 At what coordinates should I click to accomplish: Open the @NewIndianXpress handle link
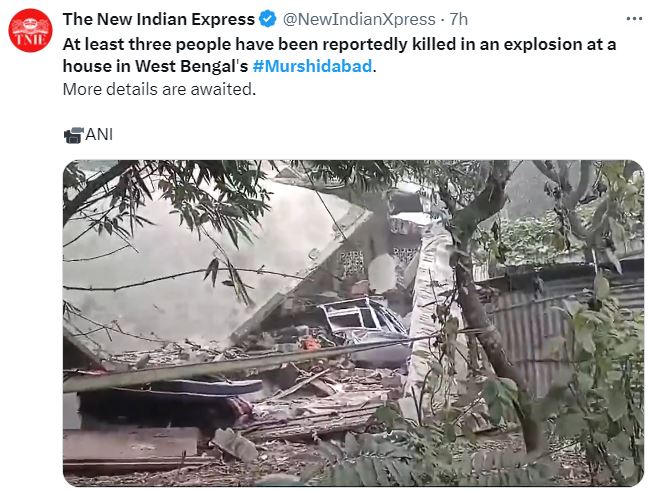(x=359, y=19)
